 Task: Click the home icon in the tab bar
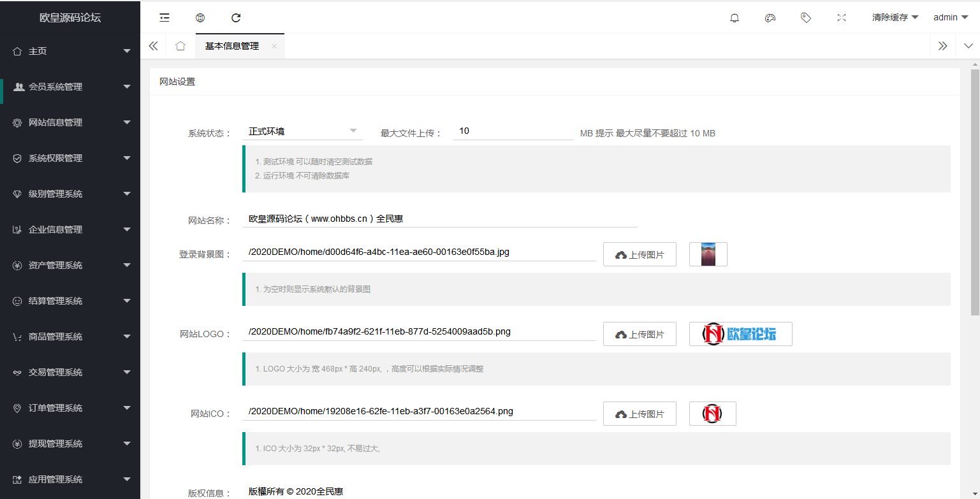(x=180, y=45)
